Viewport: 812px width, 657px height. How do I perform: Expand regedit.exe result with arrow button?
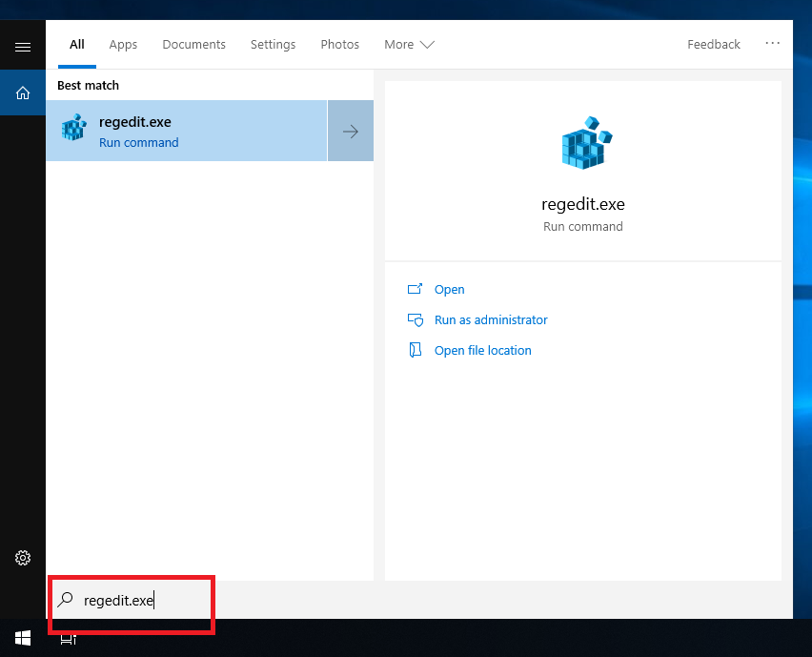pos(351,131)
